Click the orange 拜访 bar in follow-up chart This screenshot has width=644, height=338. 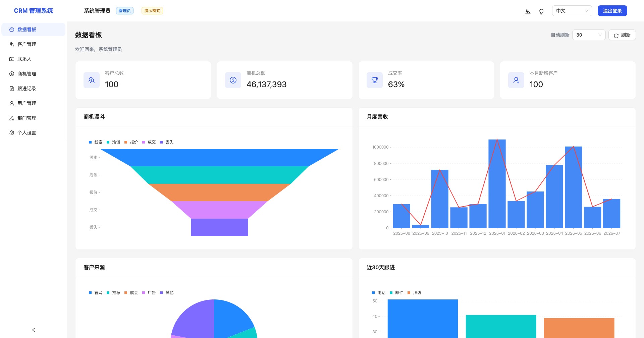(x=579, y=328)
